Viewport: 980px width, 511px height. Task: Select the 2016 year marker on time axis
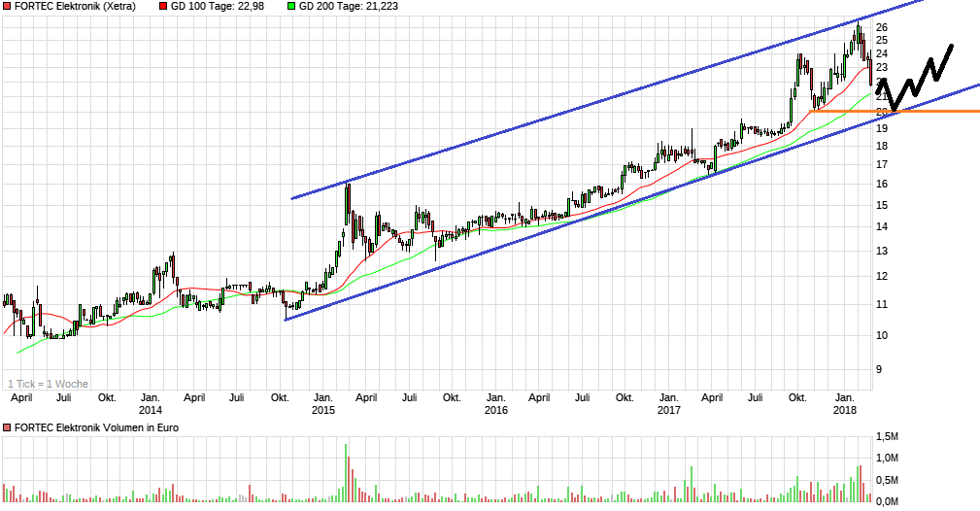[x=495, y=411]
